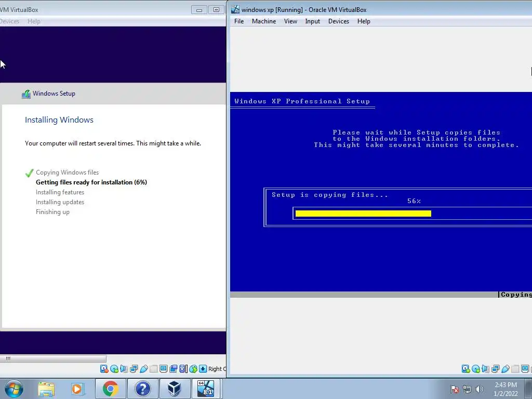
Task: Click network adapters icon in left VM status bar
Action: [134, 369]
